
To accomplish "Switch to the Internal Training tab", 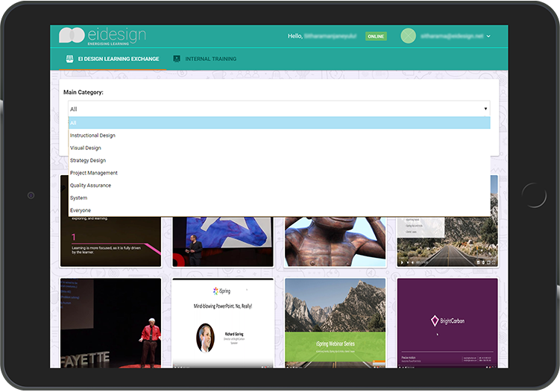I will (x=205, y=59).
